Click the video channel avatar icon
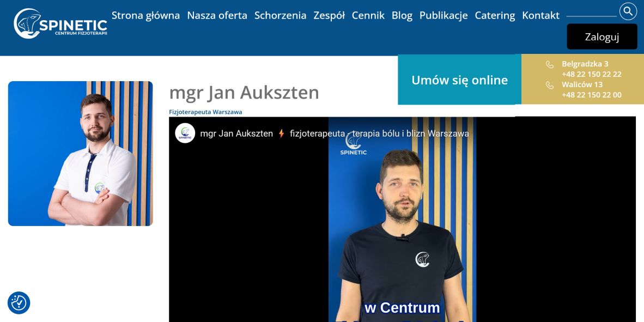The height and width of the screenshot is (322, 644). coord(185,133)
